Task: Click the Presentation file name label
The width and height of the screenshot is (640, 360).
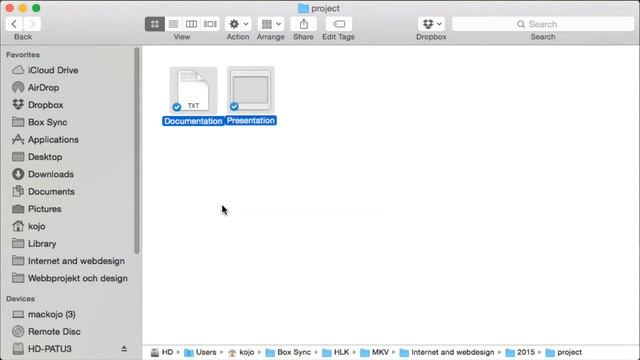Action: (x=251, y=121)
